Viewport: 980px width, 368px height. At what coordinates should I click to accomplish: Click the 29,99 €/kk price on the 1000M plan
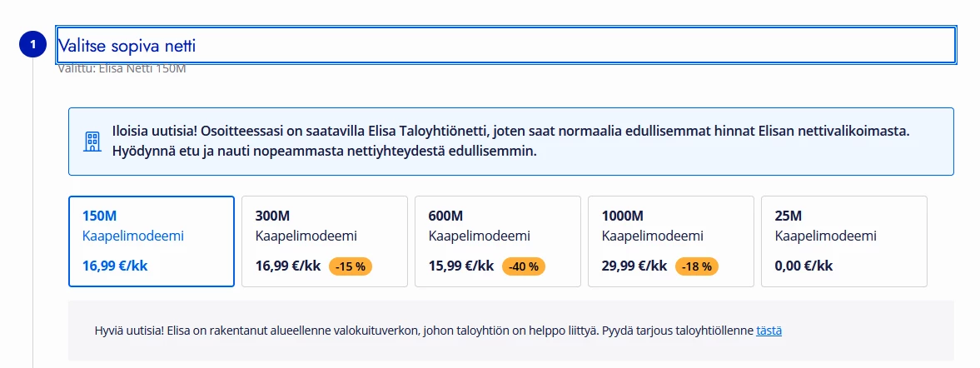coord(634,266)
